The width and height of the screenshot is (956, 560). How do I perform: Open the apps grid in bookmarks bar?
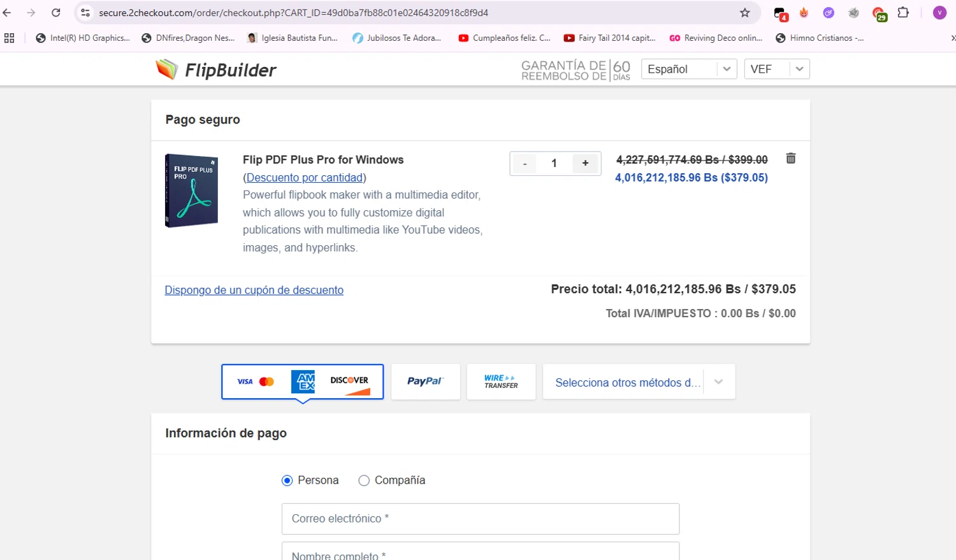pyautogui.click(x=9, y=38)
